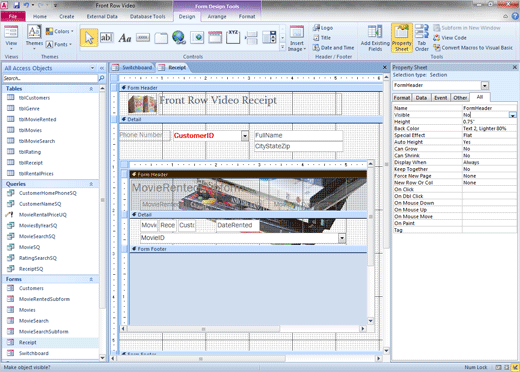
Task: Toggle the Property Sheet button
Action: click(402, 38)
